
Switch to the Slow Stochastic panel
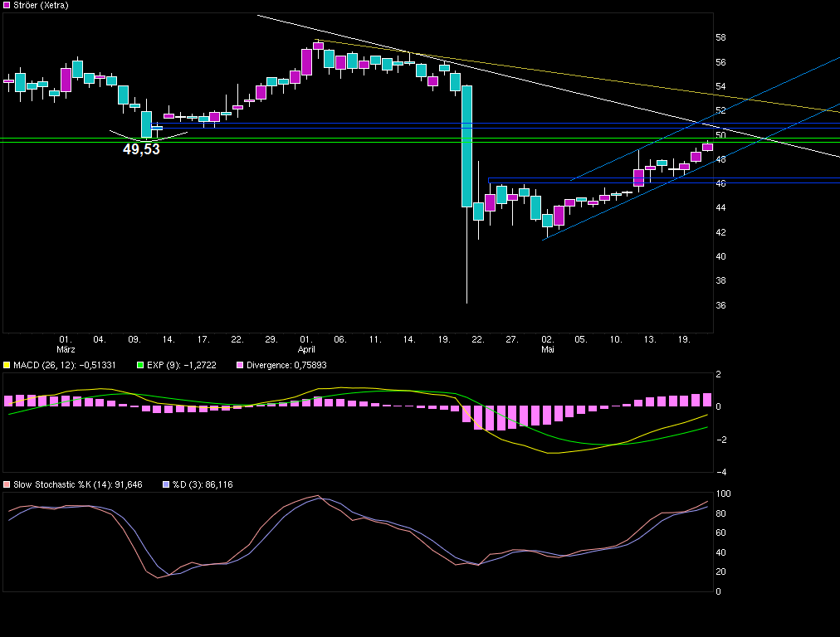[x=357, y=539]
